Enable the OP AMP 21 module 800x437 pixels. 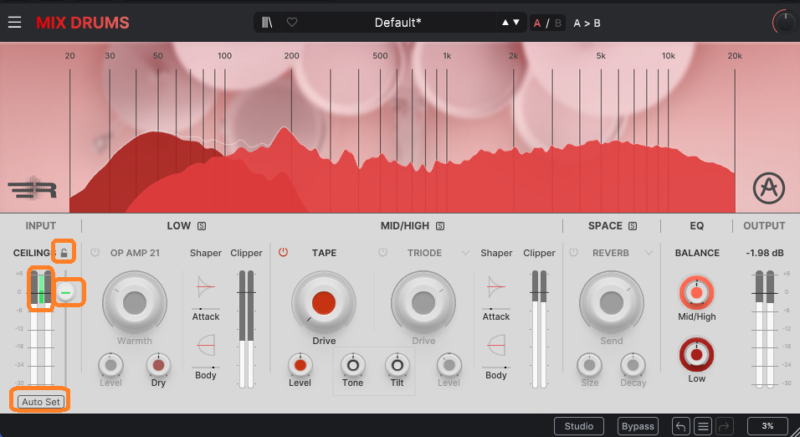95,253
